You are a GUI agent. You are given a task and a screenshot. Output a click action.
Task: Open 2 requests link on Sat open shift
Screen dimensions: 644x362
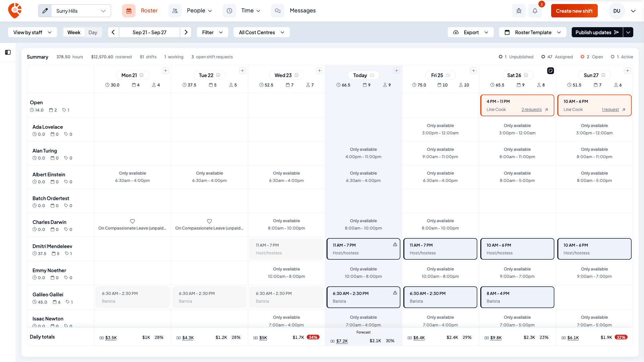pos(532,110)
